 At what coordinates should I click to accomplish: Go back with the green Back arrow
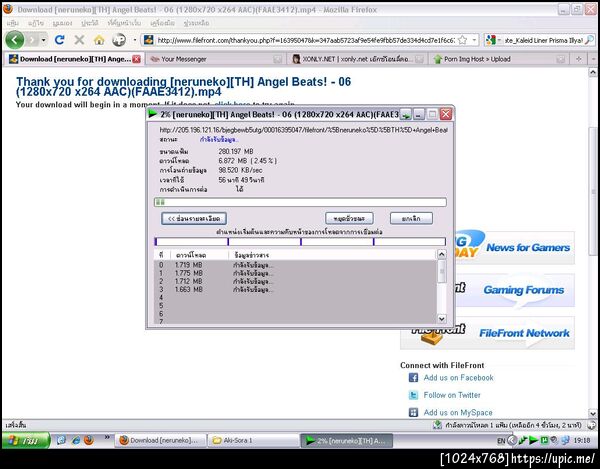tap(15, 40)
